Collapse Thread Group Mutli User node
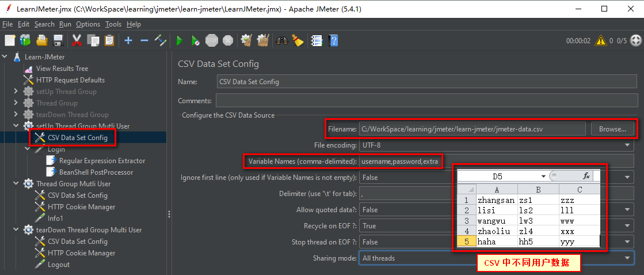 coord(16,183)
